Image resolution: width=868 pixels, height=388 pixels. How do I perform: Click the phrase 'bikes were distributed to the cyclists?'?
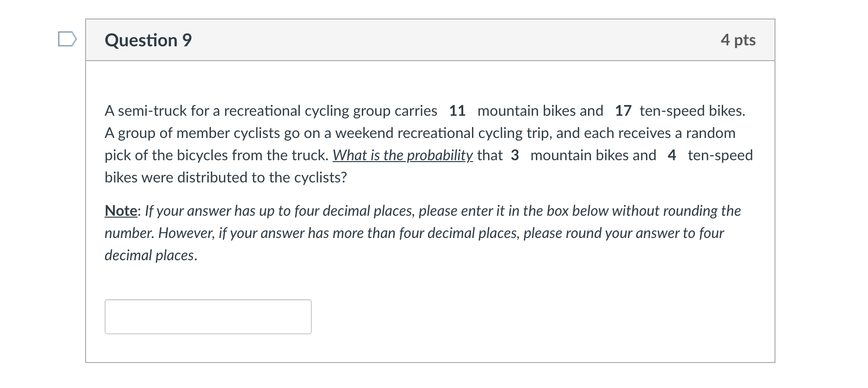(x=226, y=178)
